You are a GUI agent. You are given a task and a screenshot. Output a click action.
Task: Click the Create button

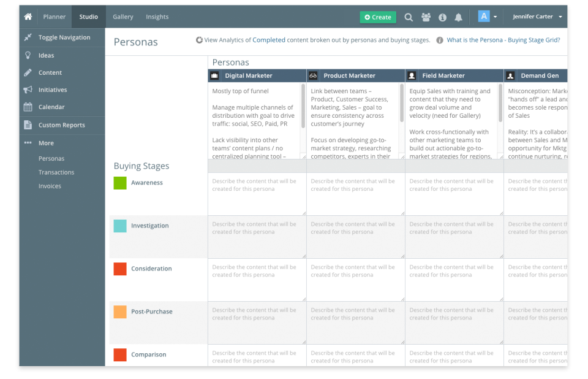[378, 17]
